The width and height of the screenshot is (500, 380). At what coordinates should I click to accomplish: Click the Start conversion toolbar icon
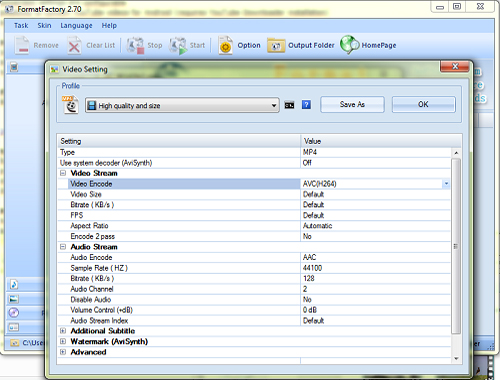pyautogui.click(x=178, y=45)
